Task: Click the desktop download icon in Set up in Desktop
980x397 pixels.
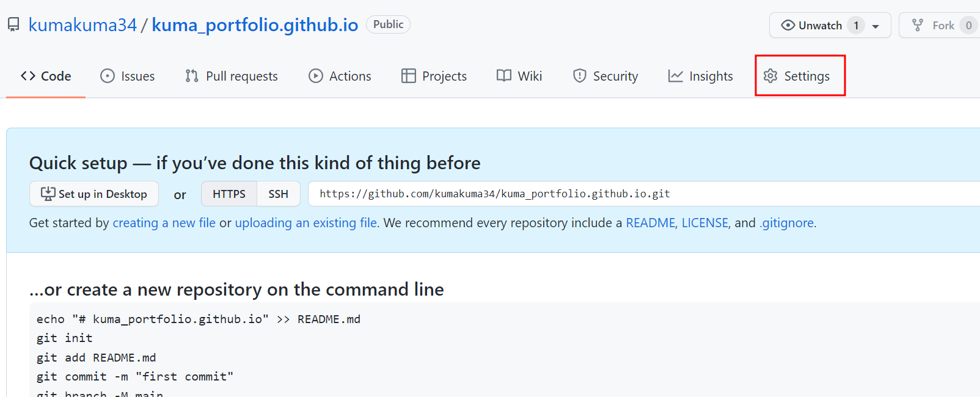Action: click(x=48, y=194)
